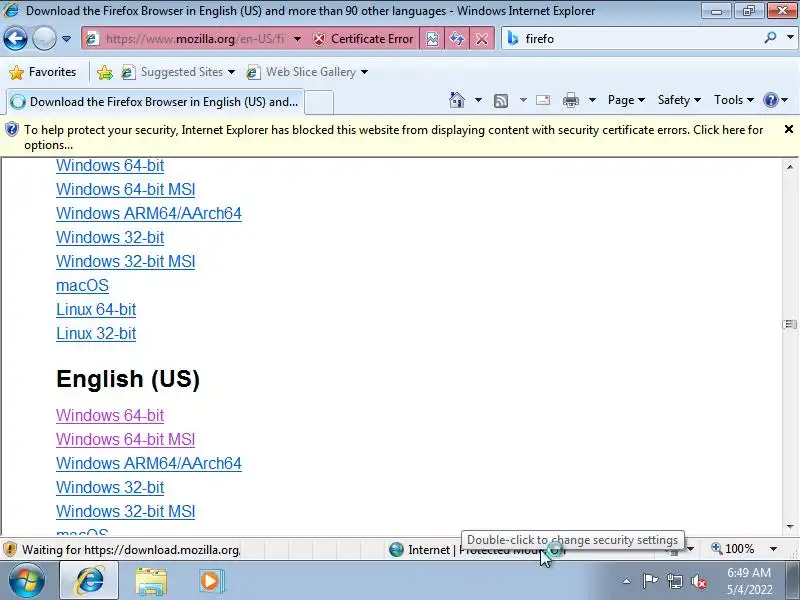
Task: Click the status bar warning shield icon
Action: [10, 549]
